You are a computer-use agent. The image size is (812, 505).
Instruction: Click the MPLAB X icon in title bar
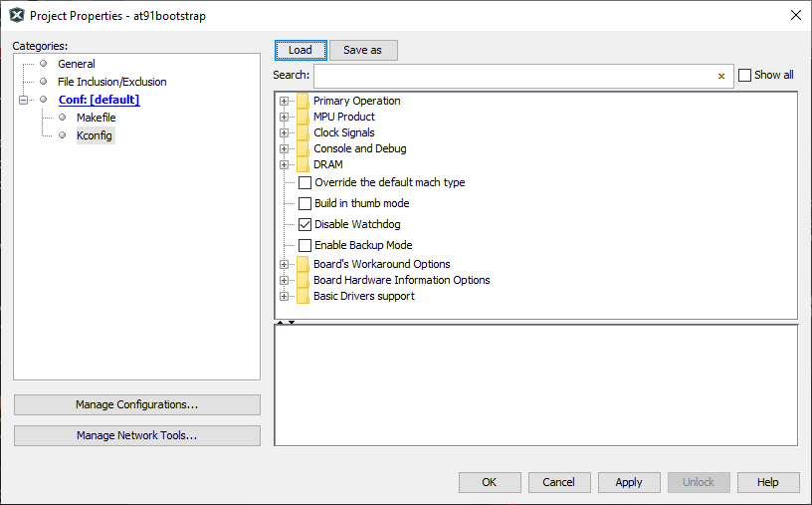16,16
